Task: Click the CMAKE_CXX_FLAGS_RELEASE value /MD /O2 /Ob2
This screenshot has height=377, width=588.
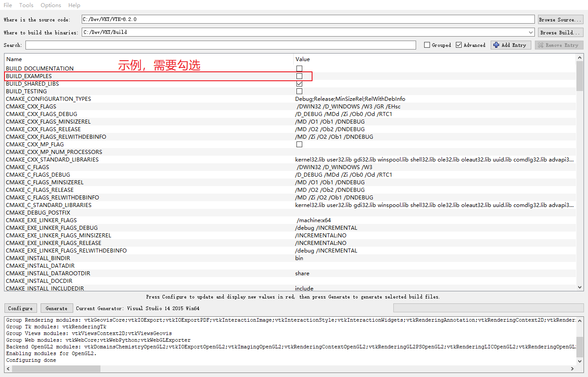Action: pyautogui.click(x=330, y=129)
